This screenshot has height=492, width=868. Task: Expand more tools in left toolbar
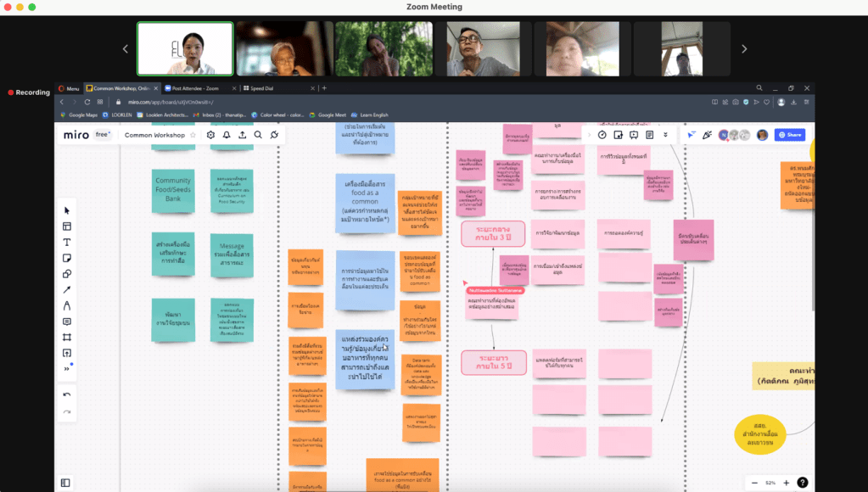click(67, 368)
